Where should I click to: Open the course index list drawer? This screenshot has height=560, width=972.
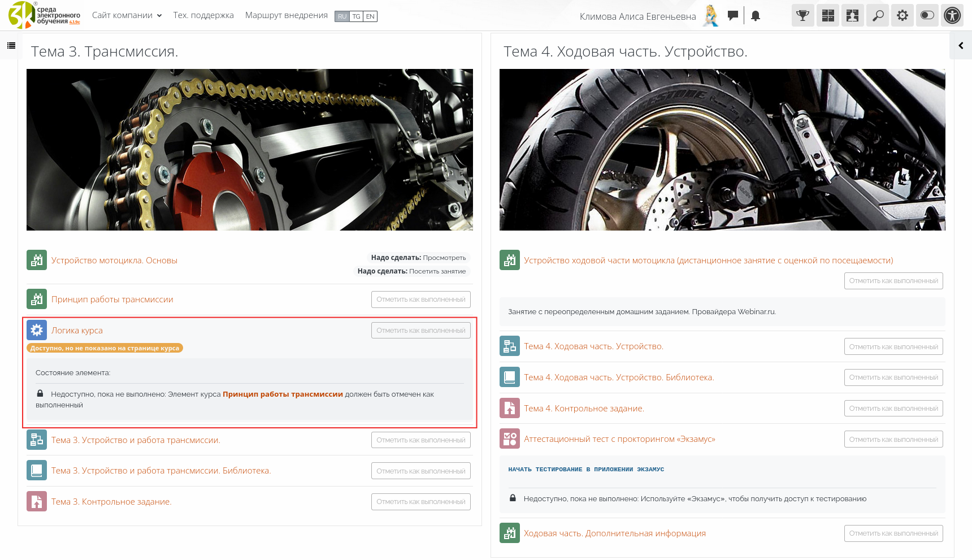pos(11,46)
